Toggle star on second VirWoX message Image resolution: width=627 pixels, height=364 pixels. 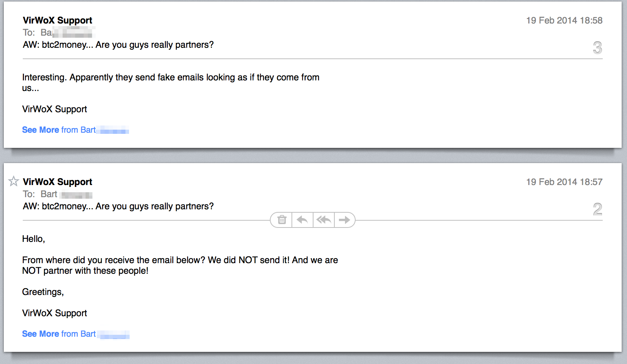14,181
